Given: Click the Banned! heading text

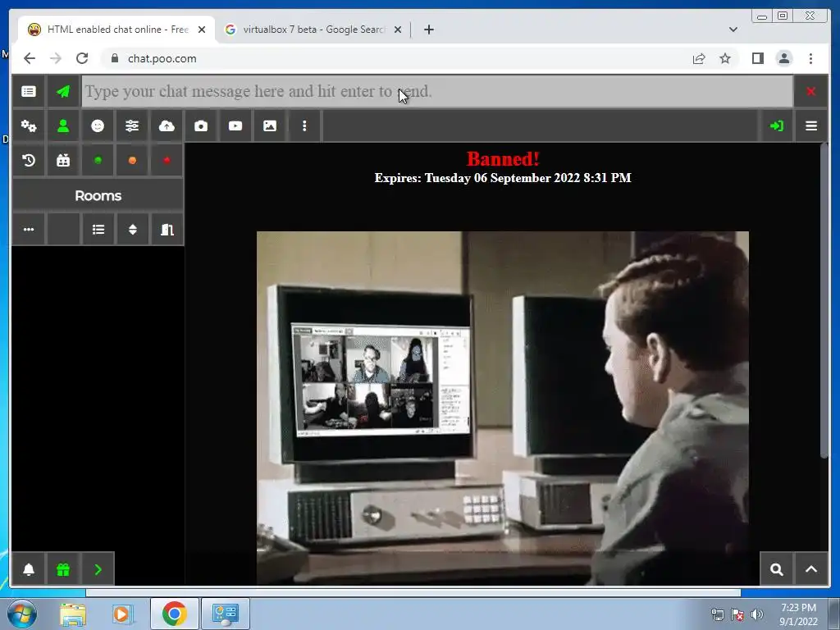Looking at the screenshot, I should pos(503,158).
